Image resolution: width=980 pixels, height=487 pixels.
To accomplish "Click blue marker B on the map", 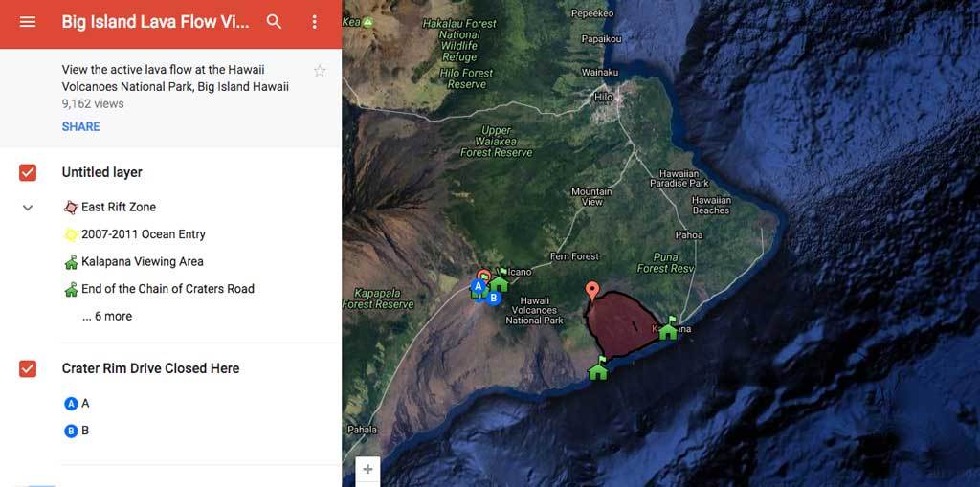I will (x=493, y=299).
